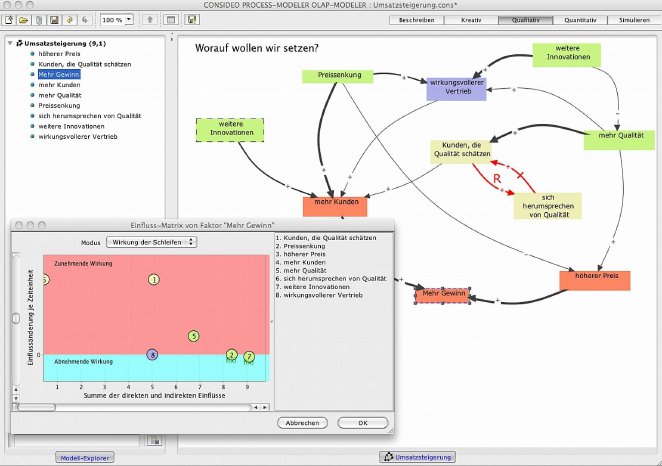
Task: Click Abbrechen in the Einfluss-Matrix dialog
Action: (302, 423)
